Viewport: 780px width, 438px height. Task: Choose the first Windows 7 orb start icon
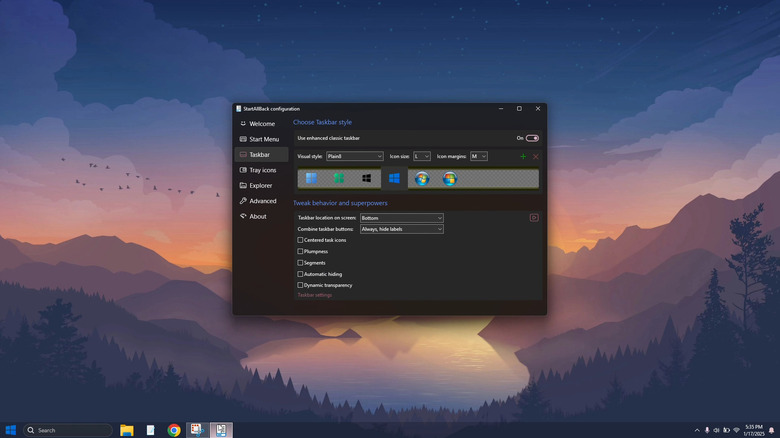(x=422, y=179)
